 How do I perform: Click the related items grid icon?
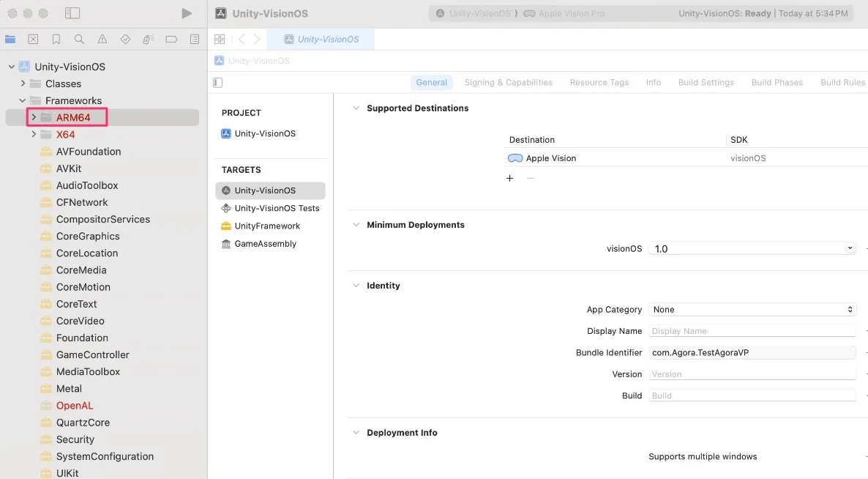point(220,40)
